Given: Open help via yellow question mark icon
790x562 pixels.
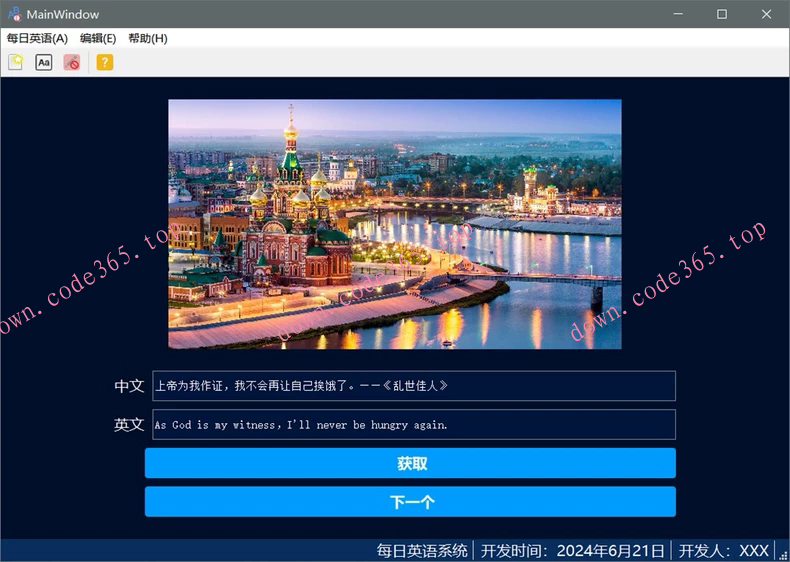Looking at the screenshot, I should pos(105,62).
